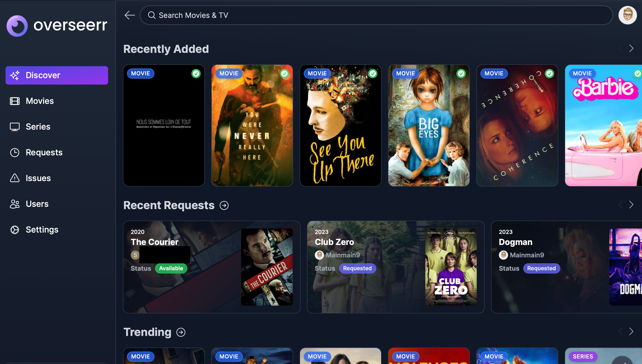Click the available checkmark on Big Eyes

click(x=461, y=73)
